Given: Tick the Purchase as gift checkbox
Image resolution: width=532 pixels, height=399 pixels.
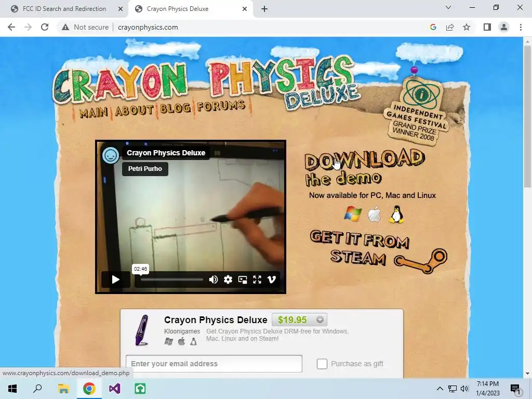Looking at the screenshot, I should [x=322, y=364].
